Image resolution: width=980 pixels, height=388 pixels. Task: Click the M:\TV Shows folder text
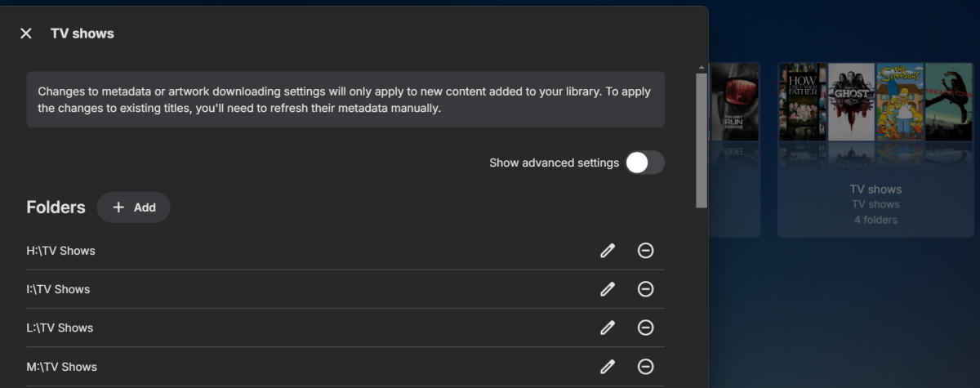[x=61, y=367]
